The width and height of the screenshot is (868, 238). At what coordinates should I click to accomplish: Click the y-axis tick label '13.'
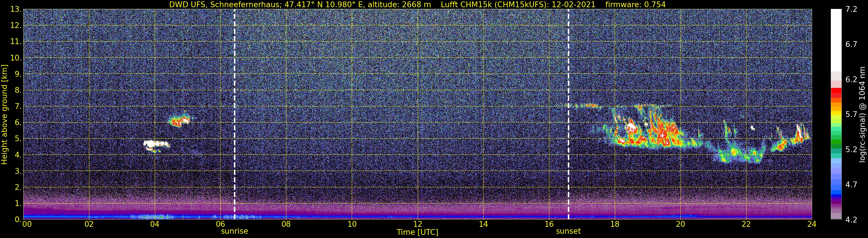[16, 10]
